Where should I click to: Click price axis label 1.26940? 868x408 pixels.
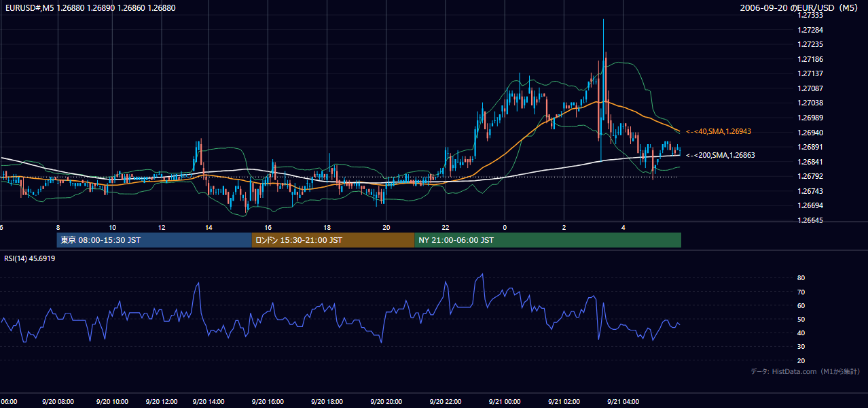click(x=810, y=133)
